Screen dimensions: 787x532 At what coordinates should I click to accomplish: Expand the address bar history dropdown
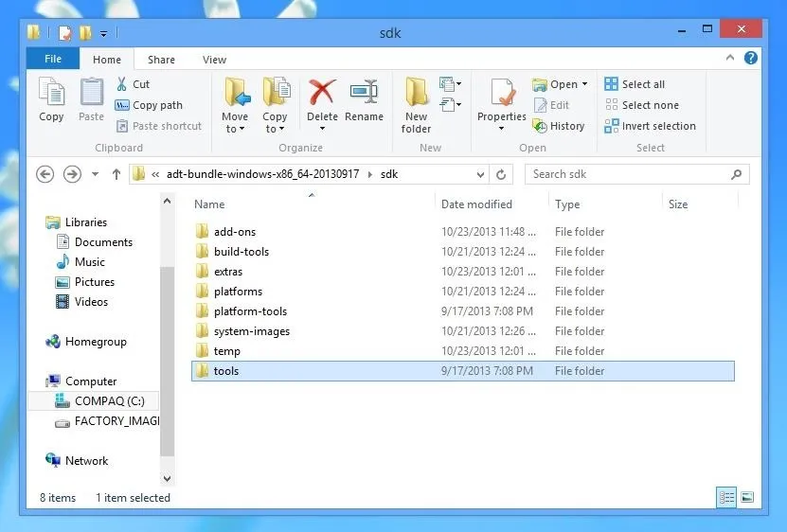[480, 175]
